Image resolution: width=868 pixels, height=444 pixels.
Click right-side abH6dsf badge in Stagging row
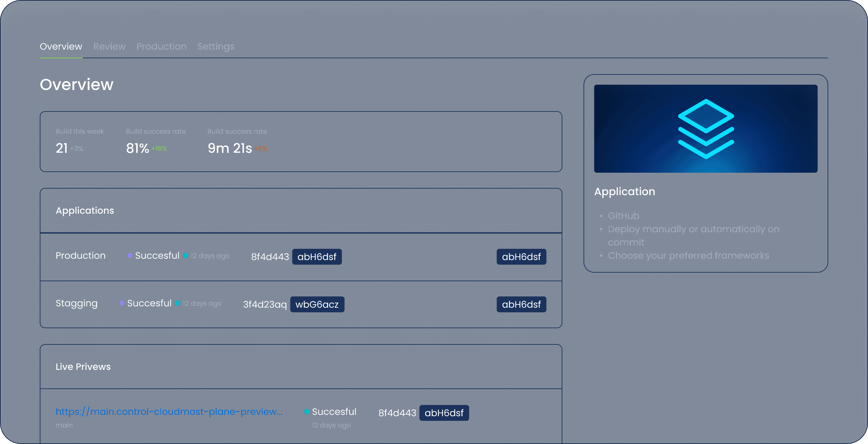point(521,304)
